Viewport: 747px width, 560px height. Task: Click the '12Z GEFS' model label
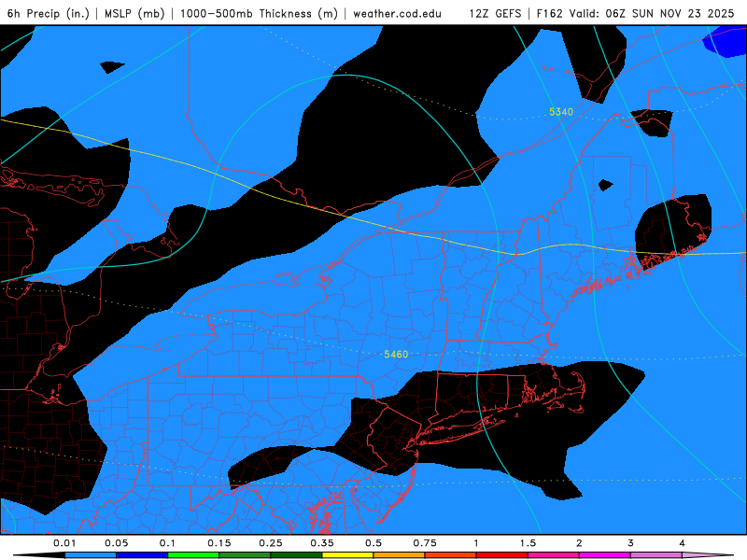[495, 13]
